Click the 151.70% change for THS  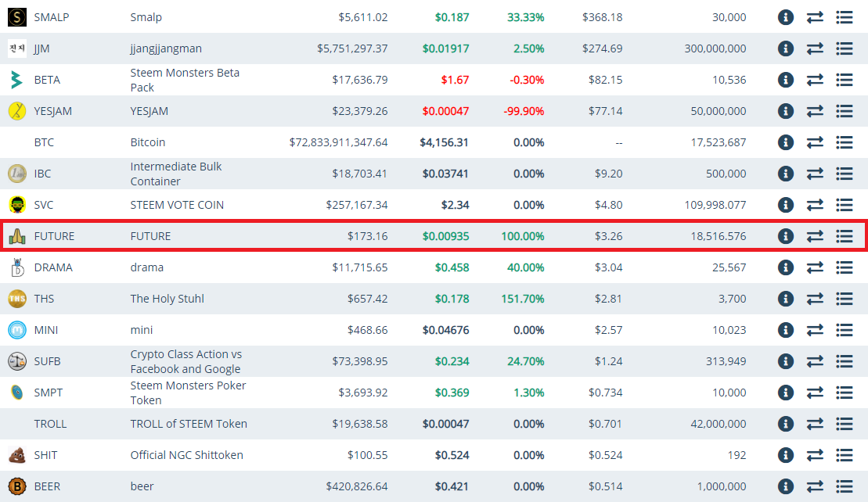[523, 299]
